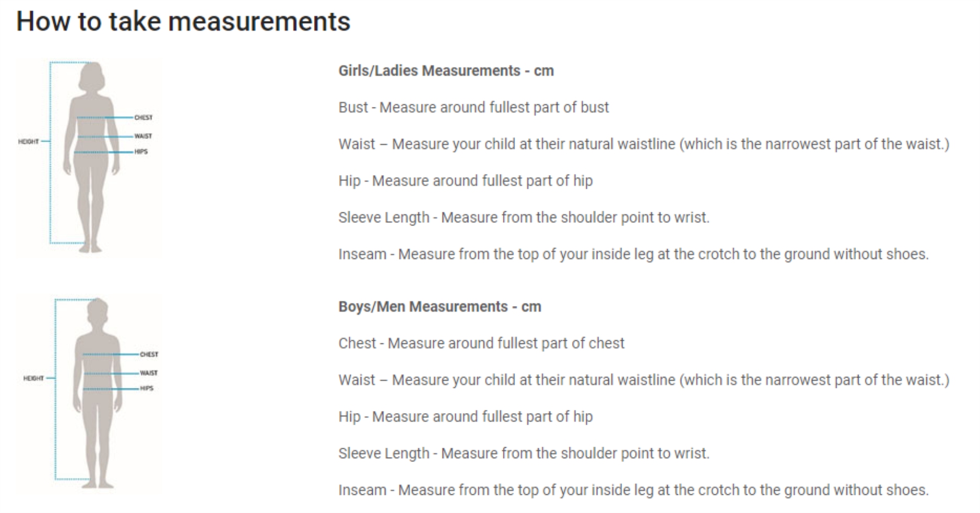Click the HEIGHT label beside girl figure
Viewport: 980px width, 513px height.
point(29,142)
